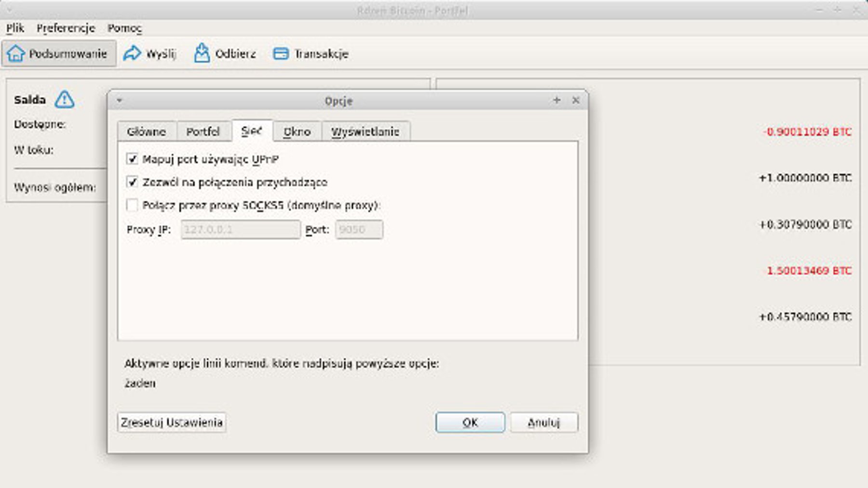Open the Podsumowanie overview tab
The height and width of the screenshot is (488, 868).
click(x=59, y=54)
